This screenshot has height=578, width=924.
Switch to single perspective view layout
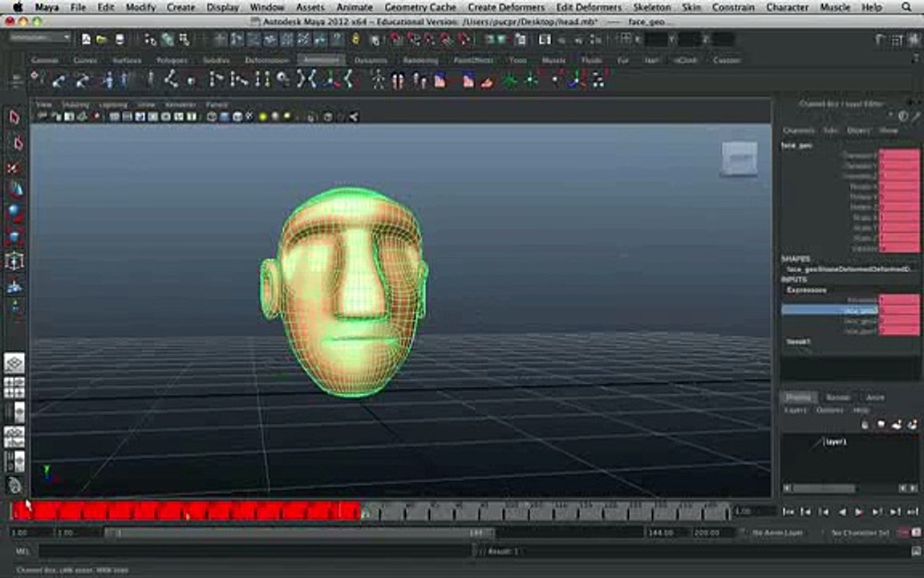pyautogui.click(x=14, y=363)
